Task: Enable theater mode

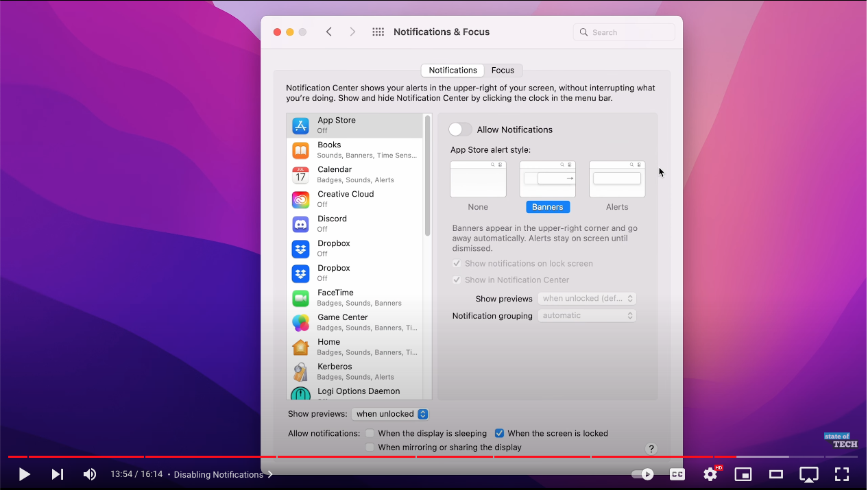Action: (776, 474)
